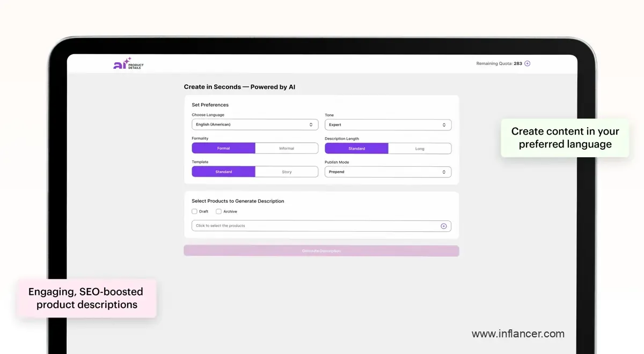Click the AI Product Details logo
Viewport: 644px width, 354px height.
pos(128,64)
